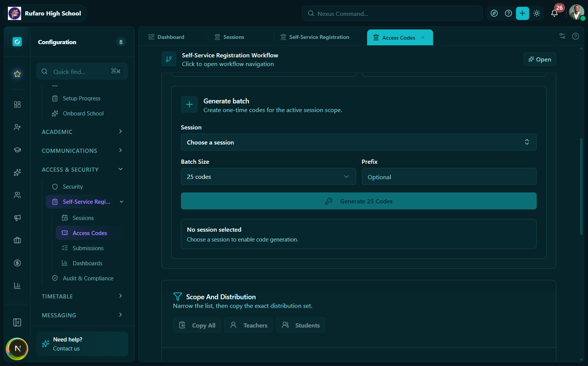The width and height of the screenshot is (588, 366).
Task: Open the megaphone announcements rail icon
Action: [17, 218]
